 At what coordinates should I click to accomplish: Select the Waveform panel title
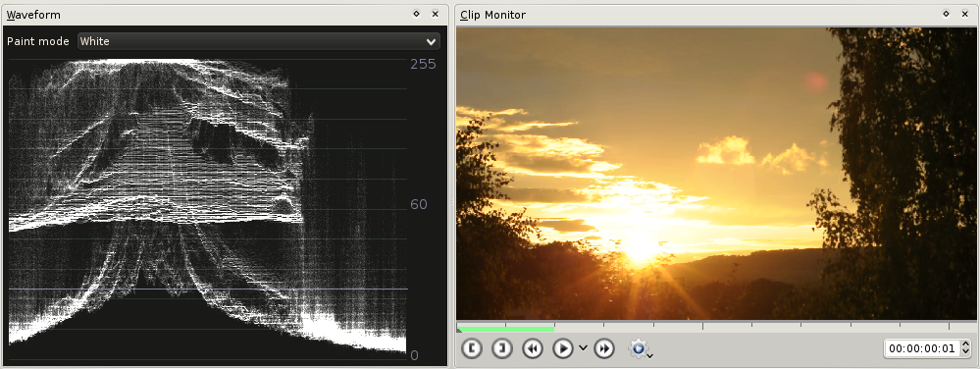click(x=33, y=15)
